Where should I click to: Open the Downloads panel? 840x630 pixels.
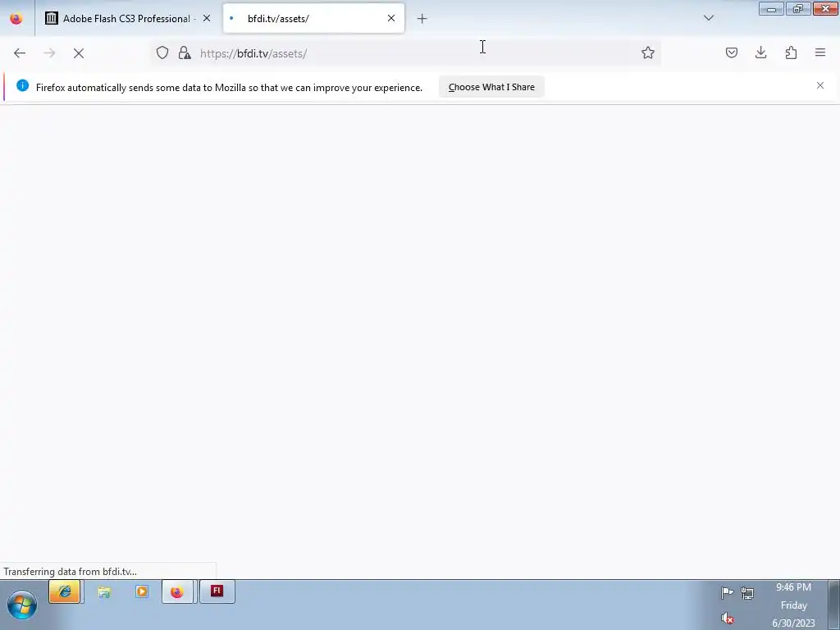(760, 52)
